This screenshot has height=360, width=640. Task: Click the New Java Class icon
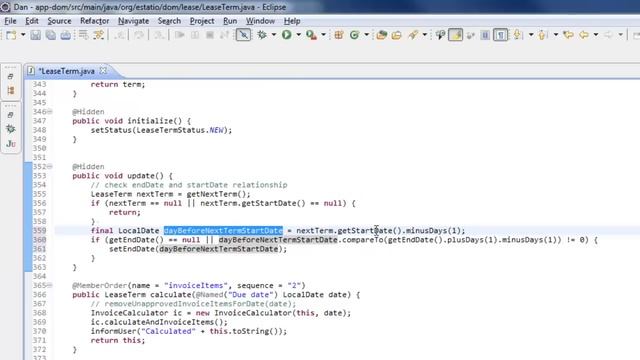(354, 35)
